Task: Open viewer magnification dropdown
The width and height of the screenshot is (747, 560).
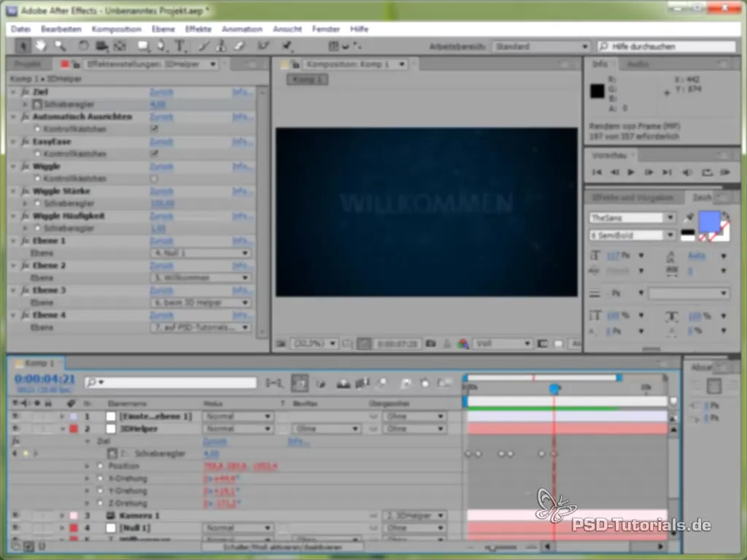Action: pos(314,343)
